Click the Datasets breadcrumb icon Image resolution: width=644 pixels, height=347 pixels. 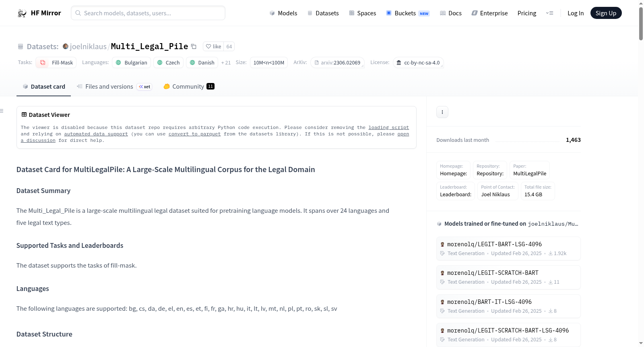click(21, 47)
